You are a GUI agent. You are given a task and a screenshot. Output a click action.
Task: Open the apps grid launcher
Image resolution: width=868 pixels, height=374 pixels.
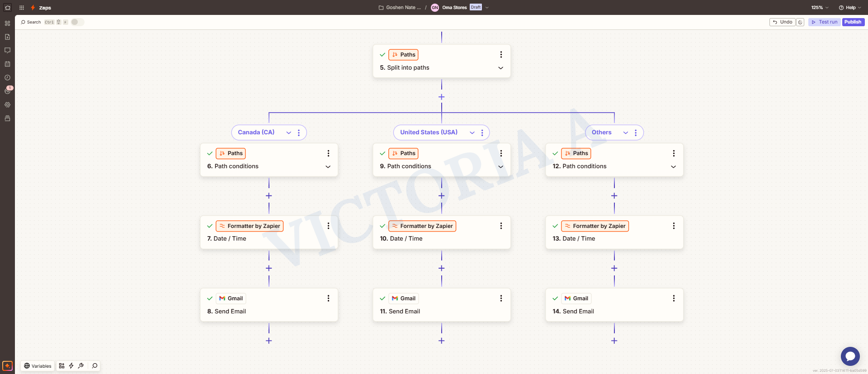pos(22,8)
